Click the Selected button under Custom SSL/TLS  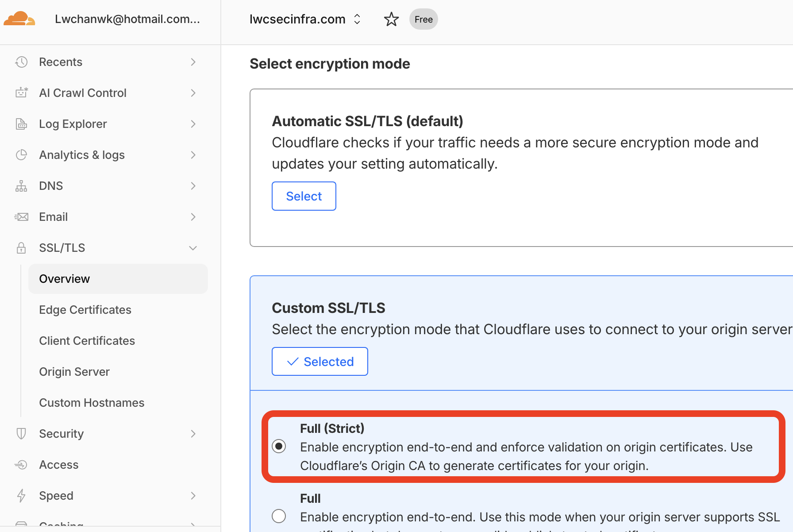pyautogui.click(x=320, y=362)
